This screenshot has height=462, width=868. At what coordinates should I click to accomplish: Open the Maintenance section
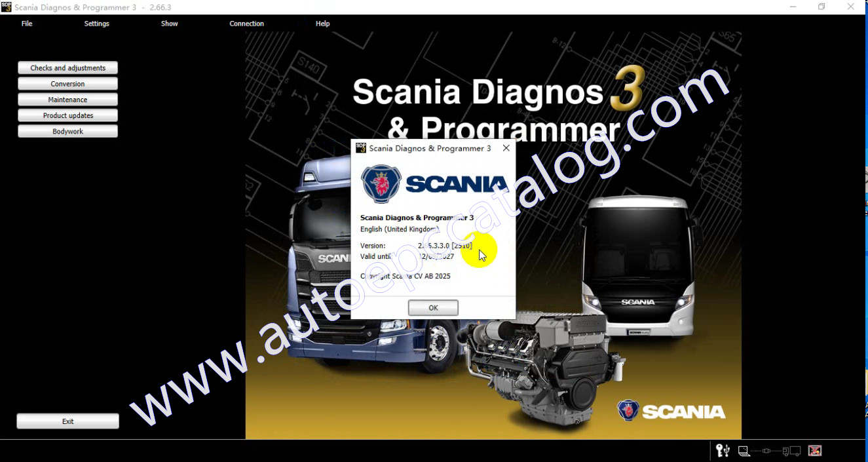click(x=68, y=100)
